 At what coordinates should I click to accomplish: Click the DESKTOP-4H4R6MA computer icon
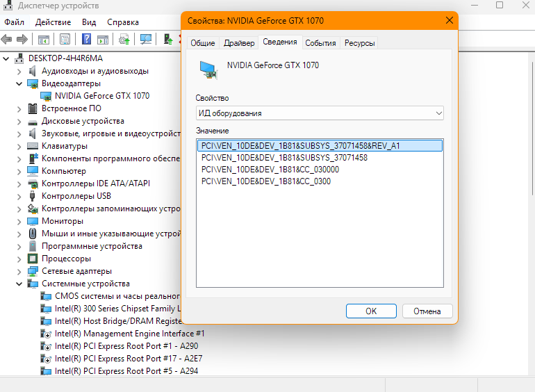19,58
